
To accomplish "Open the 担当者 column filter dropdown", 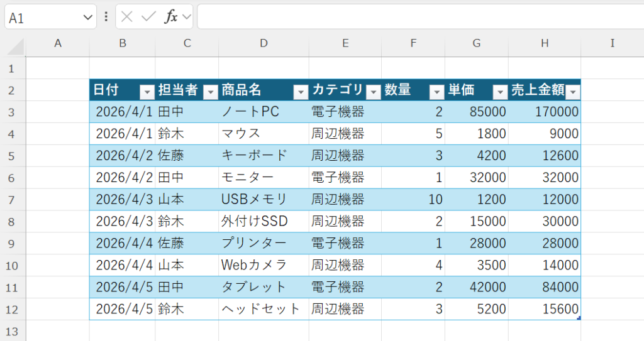I will [211, 92].
